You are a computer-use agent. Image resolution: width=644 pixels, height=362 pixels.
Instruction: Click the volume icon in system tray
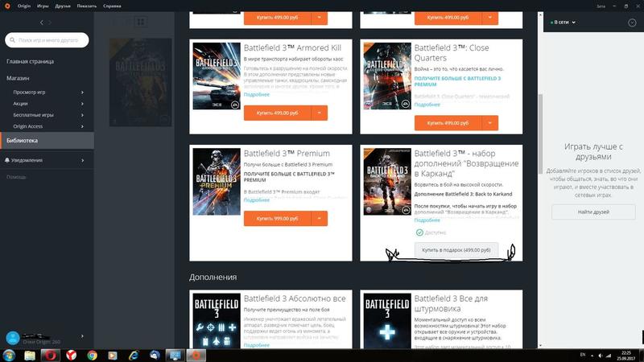pyautogui.click(x=601, y=356)
